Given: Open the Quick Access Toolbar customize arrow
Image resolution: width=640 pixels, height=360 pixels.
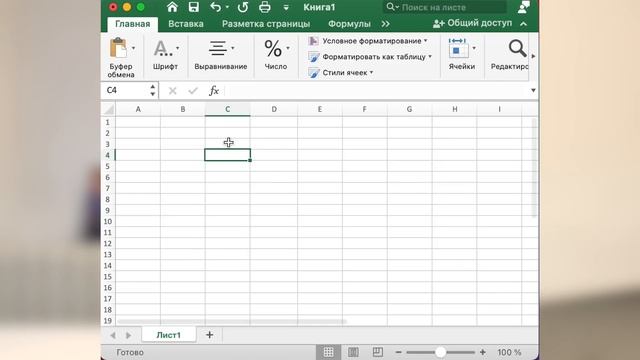Looking at the screenshot, I should [x=286, y=7].
